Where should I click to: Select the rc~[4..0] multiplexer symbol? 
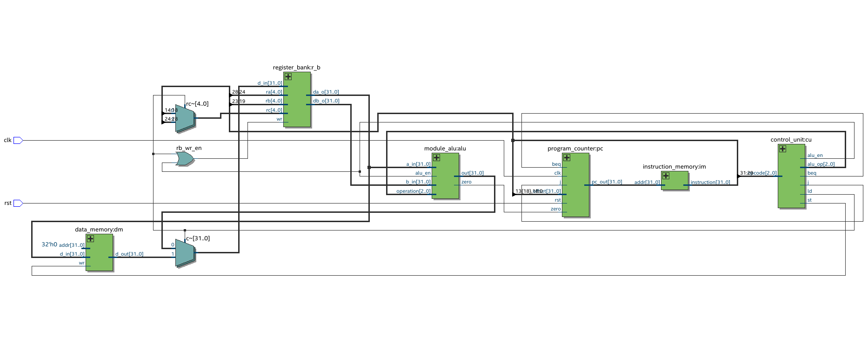pyautogui.click(x=186, y=118)
